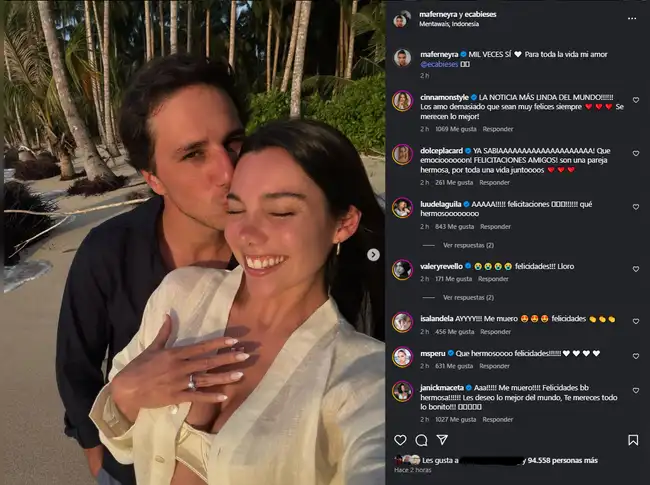Image resolution: width=650 pixels, height=485 pixels.
Task: Open isalandela profile picture
Action: pyautogui.click(x=402, y=322)
